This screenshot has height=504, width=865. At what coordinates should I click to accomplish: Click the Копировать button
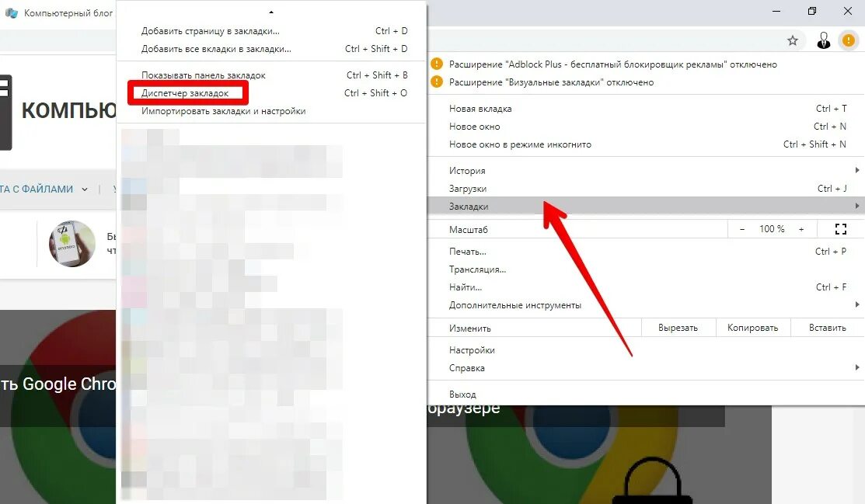click(752, 328)
